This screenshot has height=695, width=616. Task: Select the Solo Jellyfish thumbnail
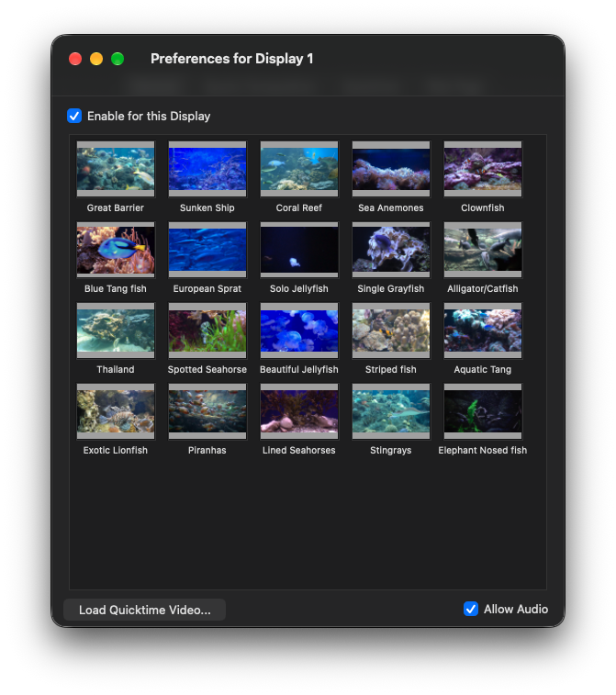tap(299, 250)
